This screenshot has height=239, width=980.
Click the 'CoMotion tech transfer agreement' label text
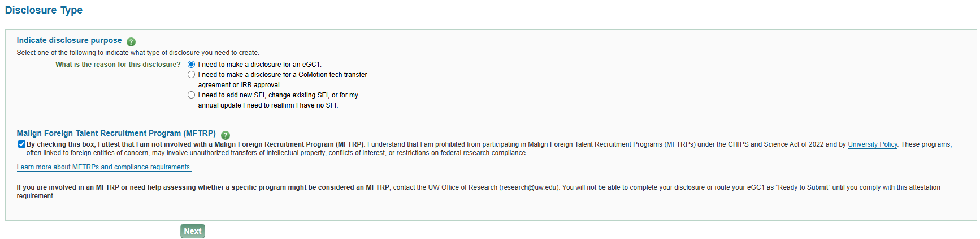[282, 75]
